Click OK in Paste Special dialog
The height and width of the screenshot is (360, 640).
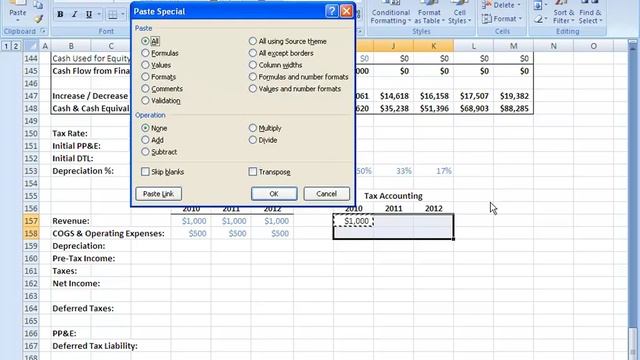coord(274,194)
